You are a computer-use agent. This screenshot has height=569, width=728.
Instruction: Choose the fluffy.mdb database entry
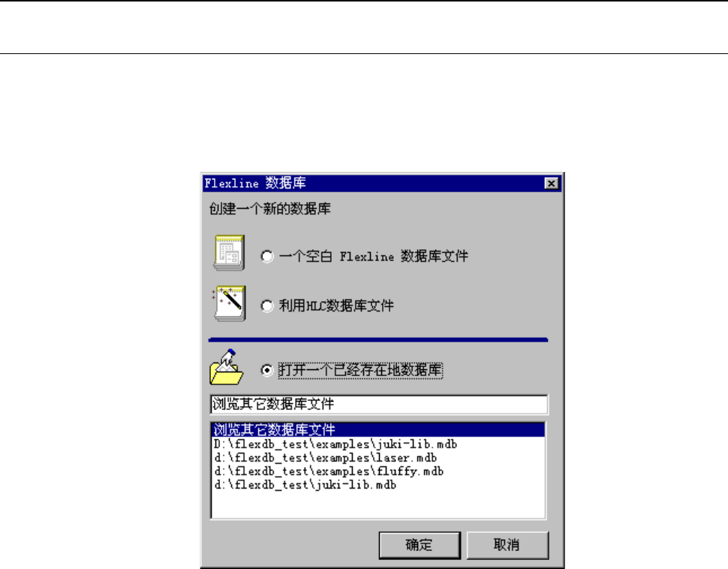[378, 471]
